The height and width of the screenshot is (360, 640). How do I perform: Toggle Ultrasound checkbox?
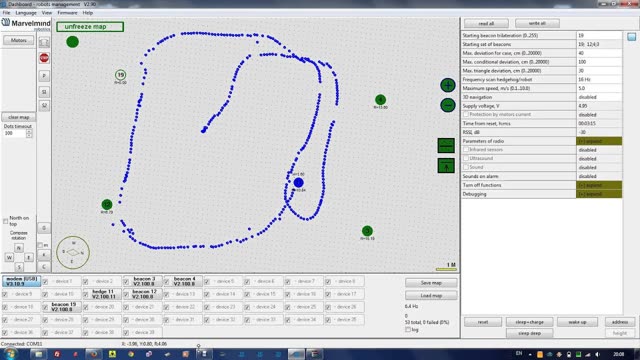[x=466, y=158]
